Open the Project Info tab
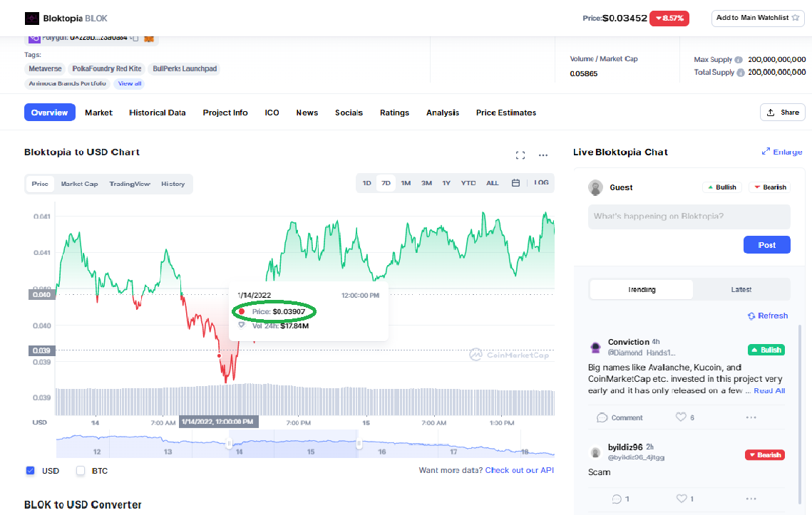The height and width of the screenshot is (515, 812). pos(225,113)
